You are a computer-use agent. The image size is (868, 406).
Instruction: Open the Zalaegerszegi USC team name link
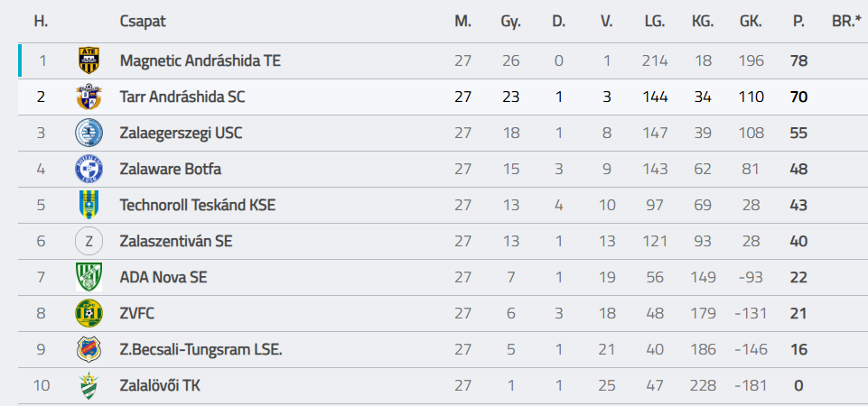coord(181,133)
